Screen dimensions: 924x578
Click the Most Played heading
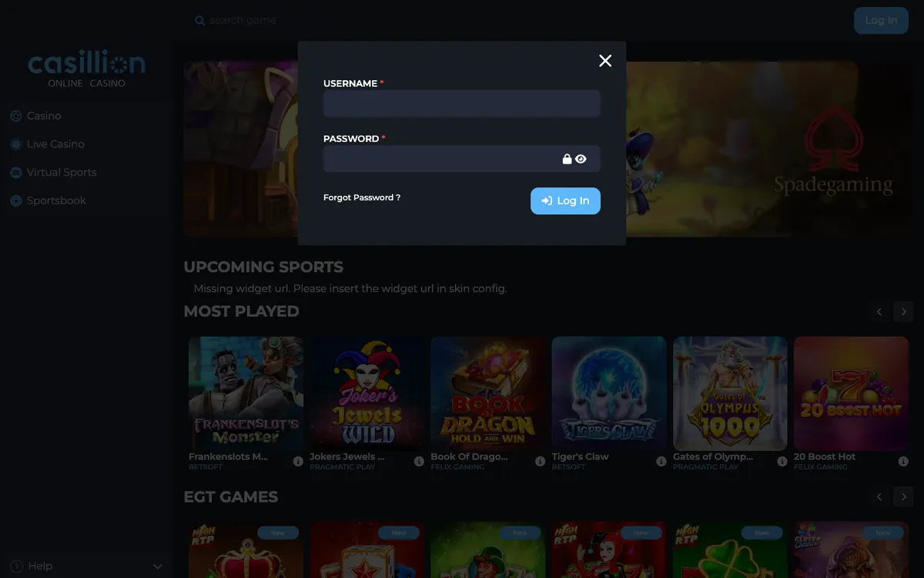click(x=241, y=311)
